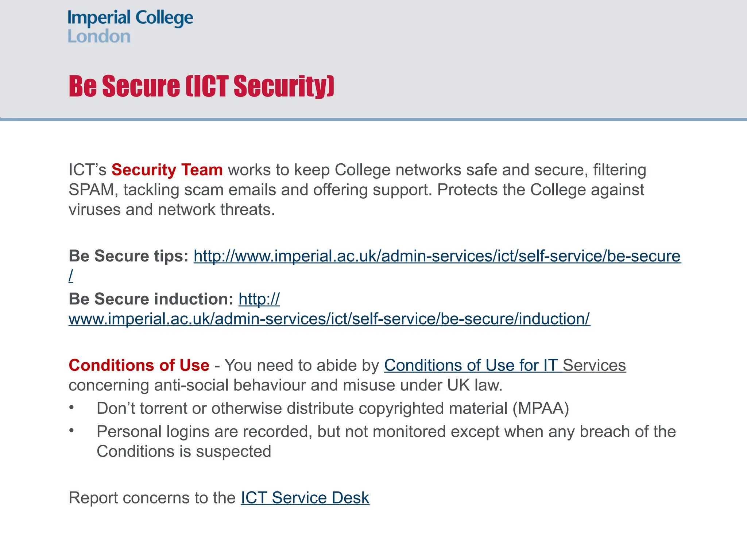
Task: Open the ICT Service Desk link
Action: tap(305, 498)
